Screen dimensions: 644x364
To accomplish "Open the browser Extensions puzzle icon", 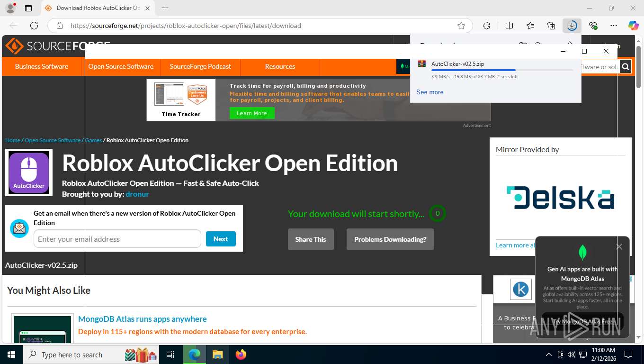I will click(486, 26).
